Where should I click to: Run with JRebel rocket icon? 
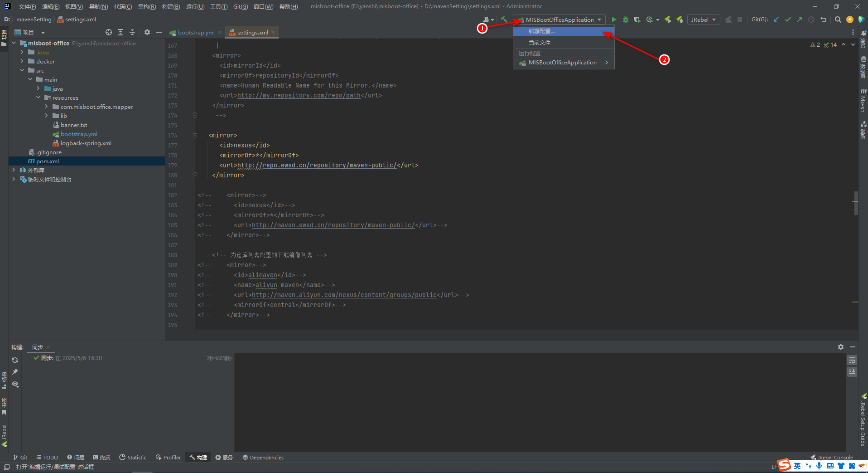668,20
